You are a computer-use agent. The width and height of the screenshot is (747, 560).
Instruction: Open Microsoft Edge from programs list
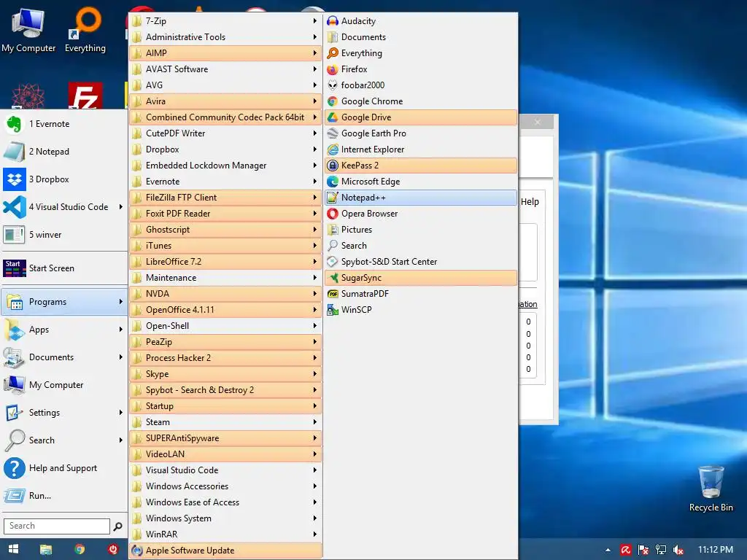[421, 182]
